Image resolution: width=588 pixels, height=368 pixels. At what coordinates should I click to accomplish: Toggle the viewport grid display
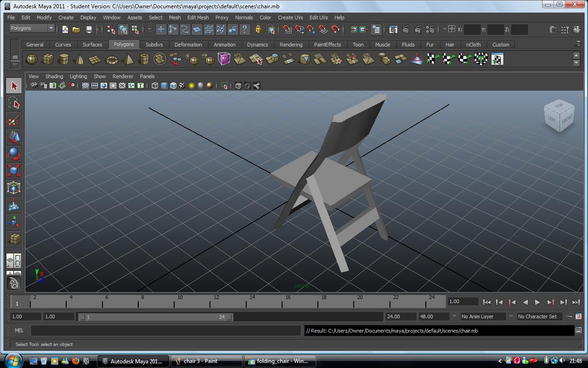[85, 86]
